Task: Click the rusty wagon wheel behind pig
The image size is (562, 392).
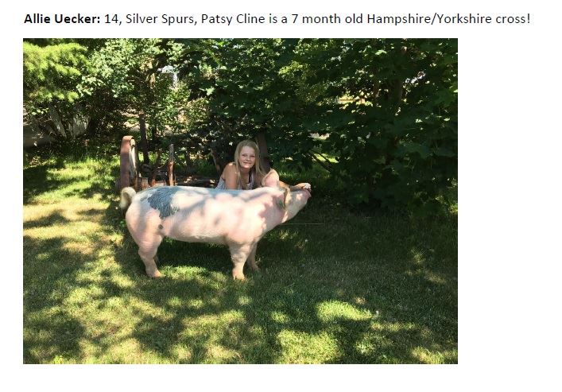Action: 128,162
